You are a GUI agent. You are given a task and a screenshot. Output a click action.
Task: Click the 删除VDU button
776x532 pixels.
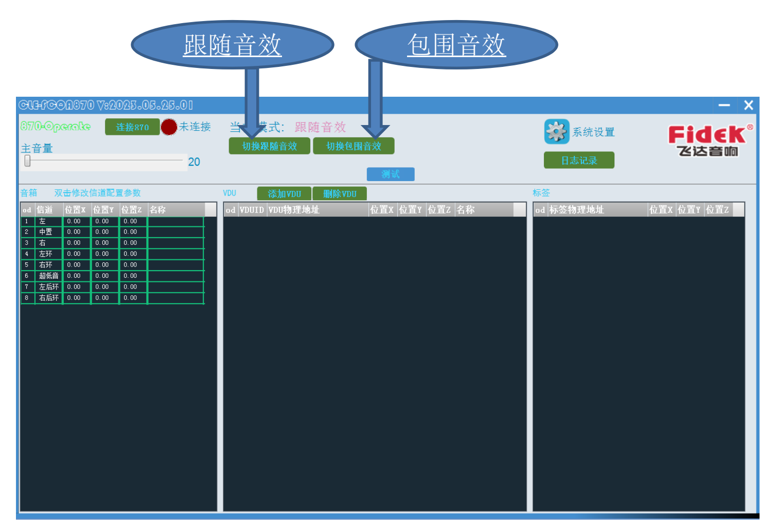coord(340,193)
